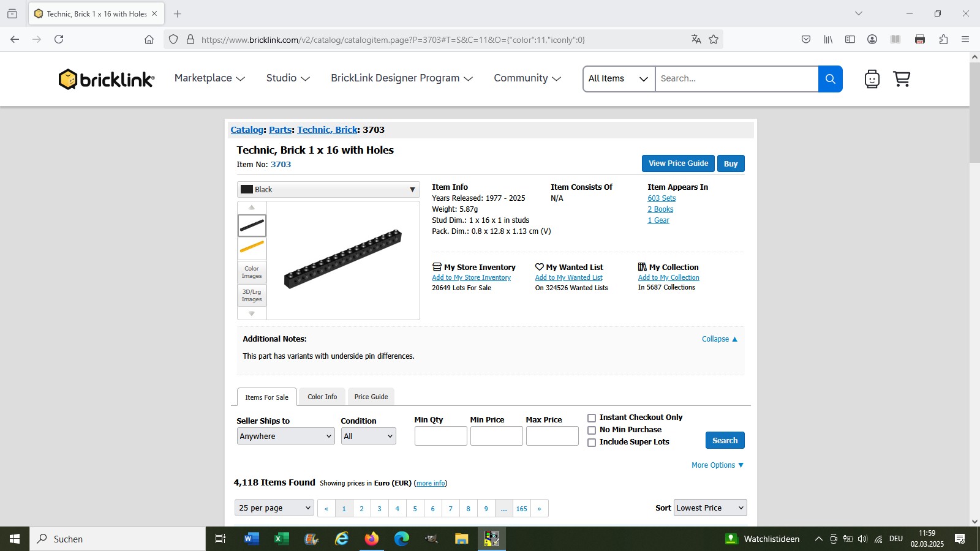
Task: Open the Firefox library icon
Action: click(828, 39)
